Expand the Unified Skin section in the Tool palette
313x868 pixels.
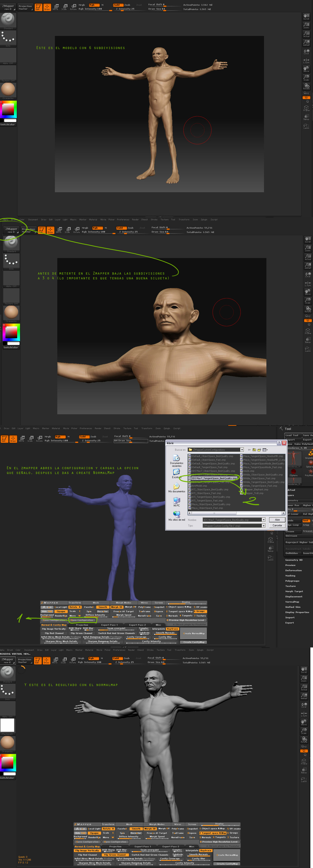click(293, 607)
